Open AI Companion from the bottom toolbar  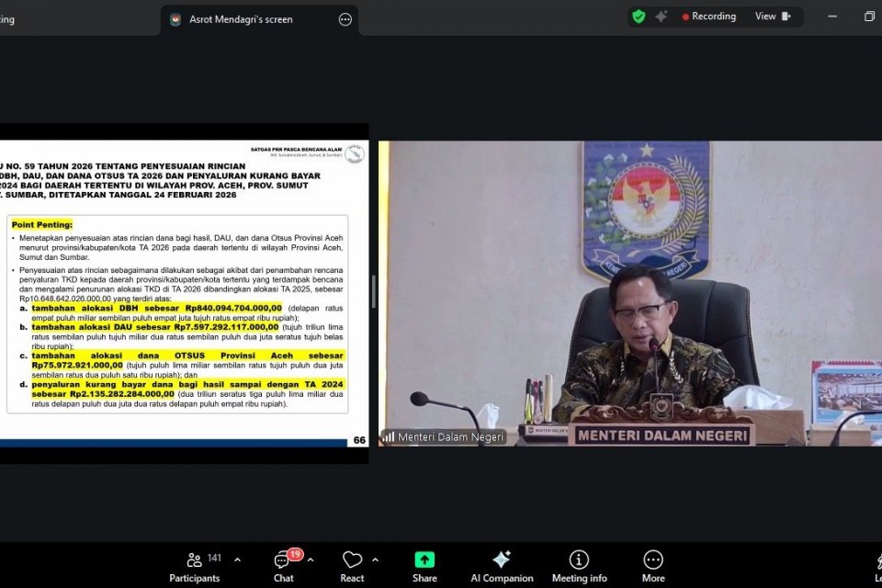(502, 560)
